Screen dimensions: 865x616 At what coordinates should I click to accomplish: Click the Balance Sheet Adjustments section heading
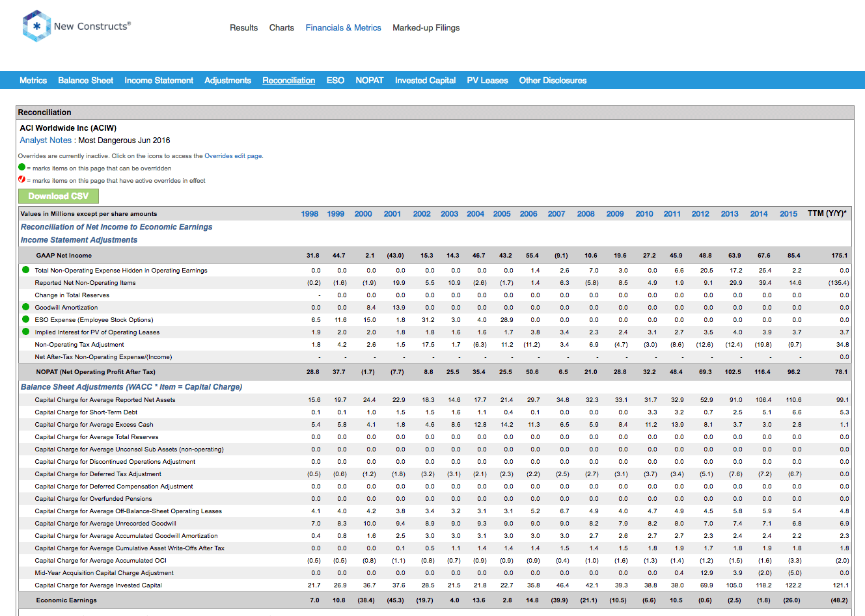[131, 387]
